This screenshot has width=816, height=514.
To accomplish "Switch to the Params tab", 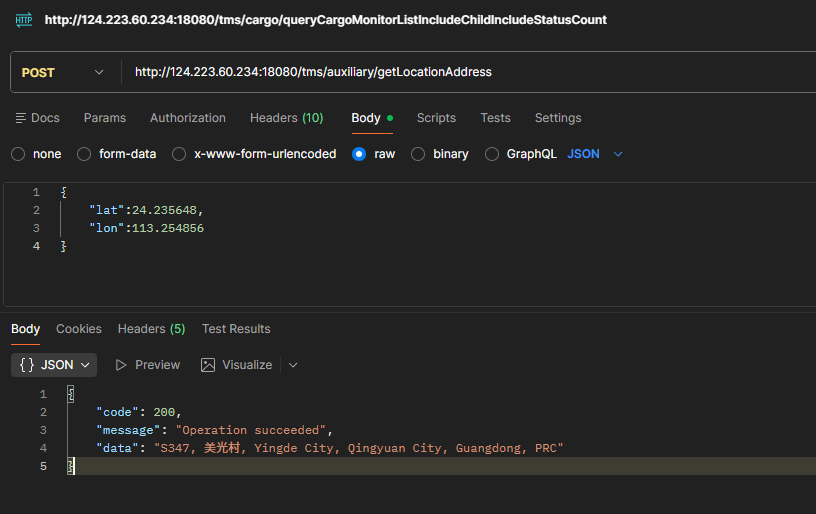I will click(x=105, y=118).
